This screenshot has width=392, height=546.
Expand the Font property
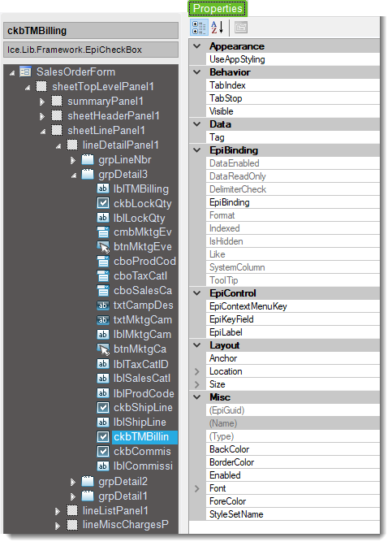point(197,488)
